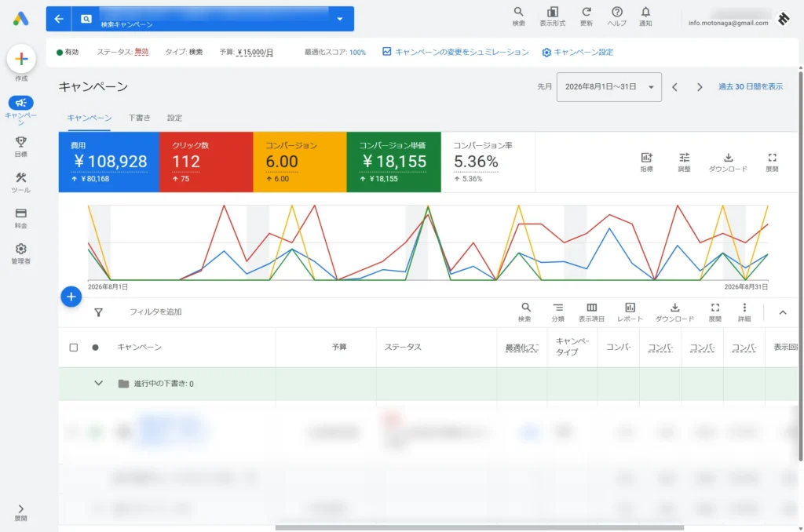Viewport: 804px width, 532px height.
Task: Collapse the chart with up chevron
Action: [x=783, y=312]
